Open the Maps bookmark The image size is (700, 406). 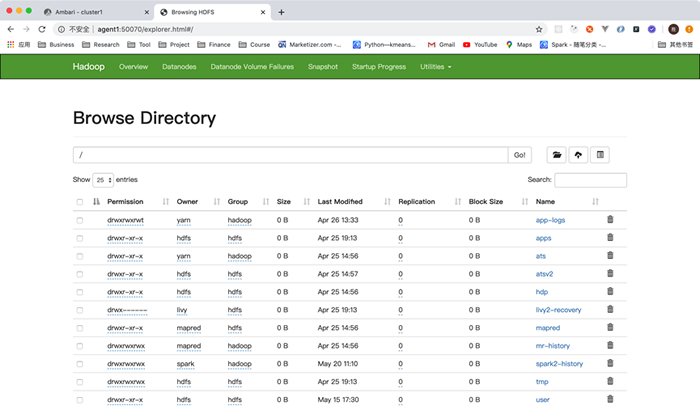[x=519, y=45]
